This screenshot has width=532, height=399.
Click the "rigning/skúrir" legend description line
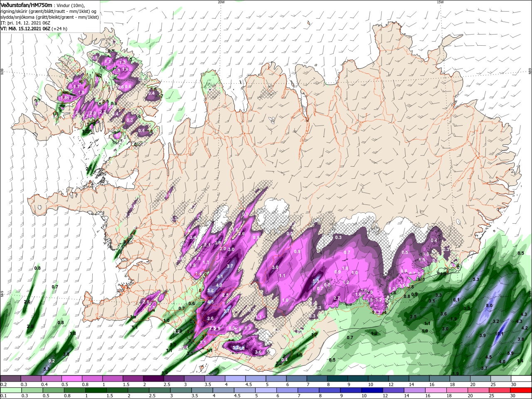[48, 11]
